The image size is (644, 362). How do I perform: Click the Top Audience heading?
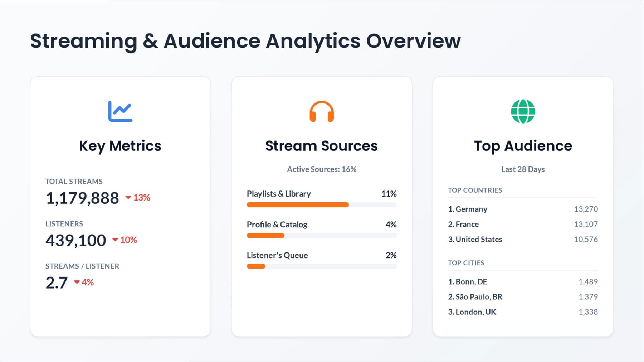tap(523, 146)
